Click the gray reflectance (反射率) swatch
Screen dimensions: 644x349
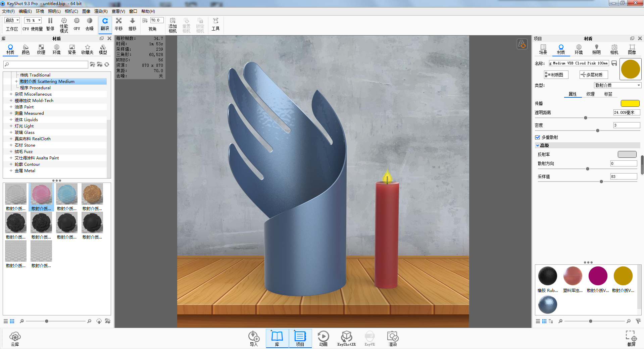point(627,154)
